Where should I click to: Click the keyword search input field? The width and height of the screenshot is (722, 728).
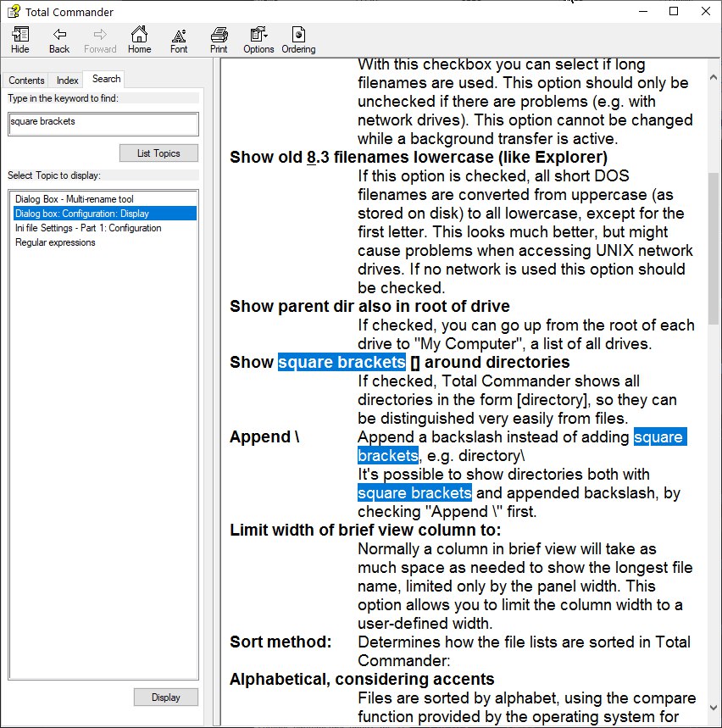[103, 124]
